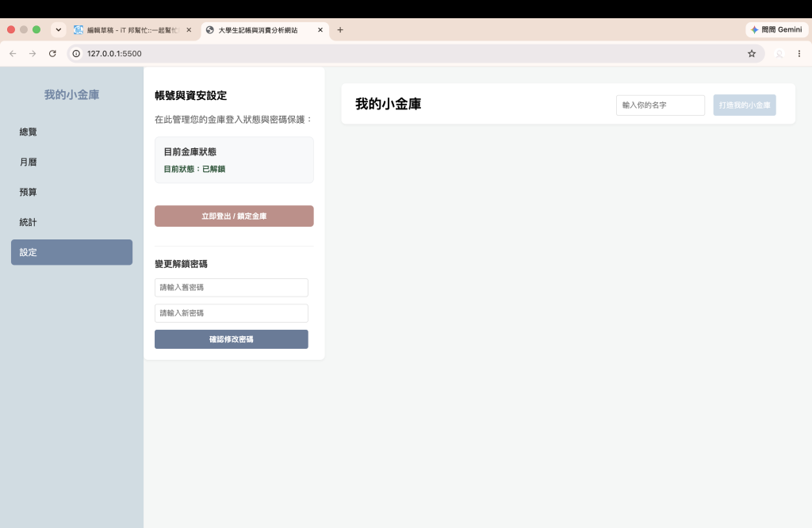Expand the tab search dropdown arrow
This screenshot has height=528, width=812.
[x=59, y=30]
